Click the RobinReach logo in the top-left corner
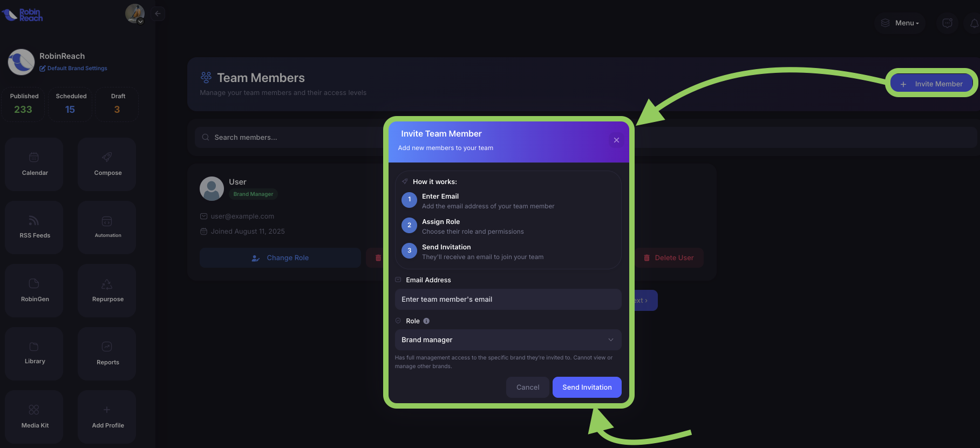980x448 pixels. (x=22, y=15)
